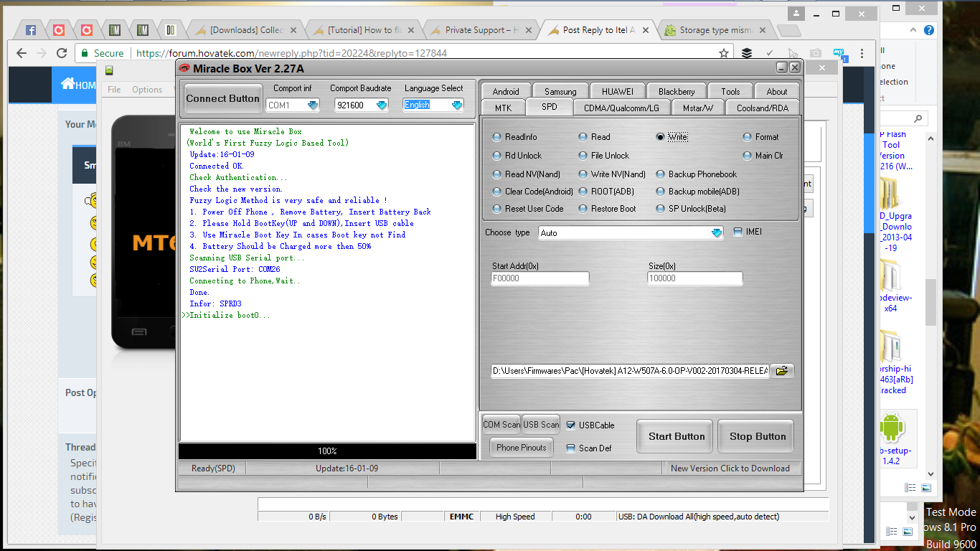Screen dimensions: 980x551
Task: Open the CDMA/Qualcomm/LG tab
Action: click(x=622, y=108)
